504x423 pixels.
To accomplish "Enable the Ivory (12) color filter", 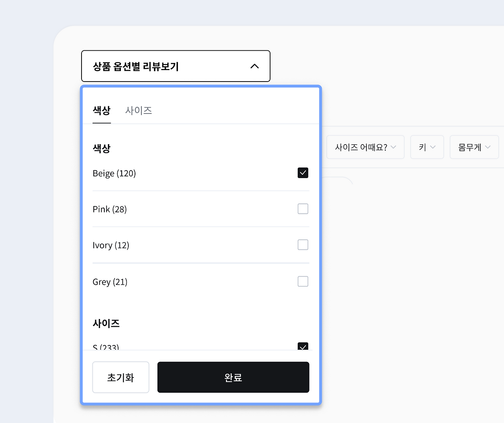I will tap(303, 245).
